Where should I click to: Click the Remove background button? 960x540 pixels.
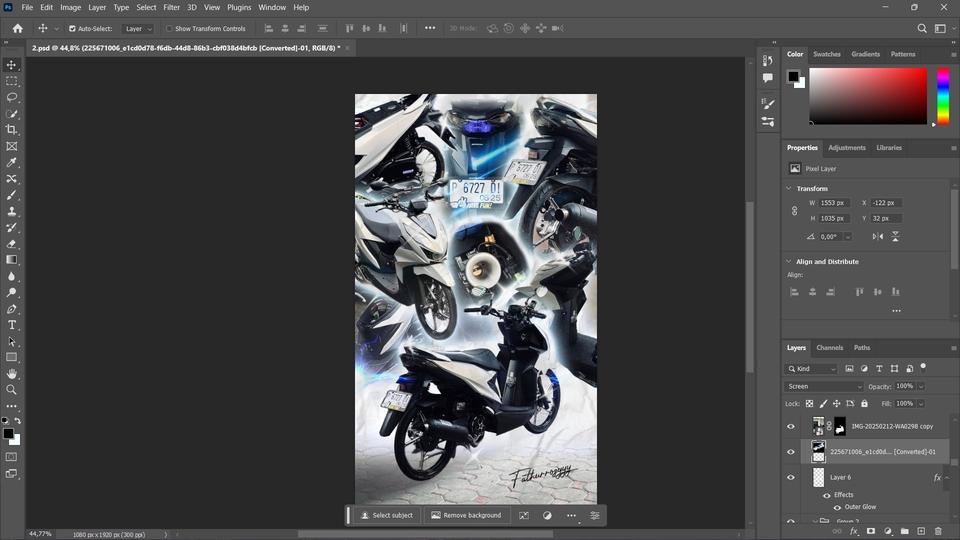point(466,515)
